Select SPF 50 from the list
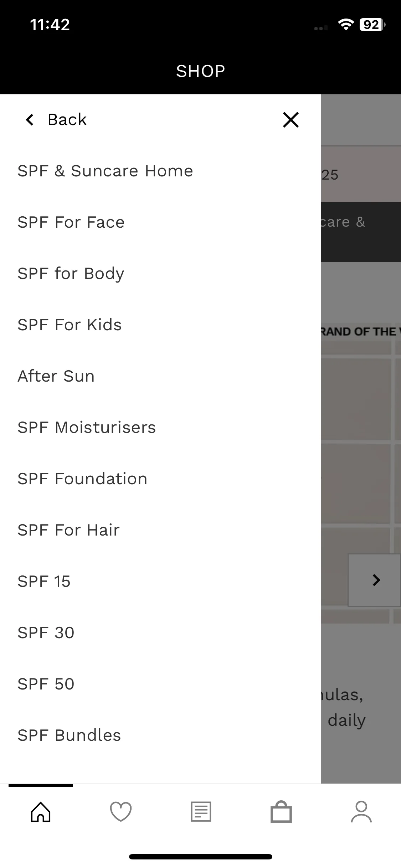Screen dimensions: 401x868 (x=46, y=684)
